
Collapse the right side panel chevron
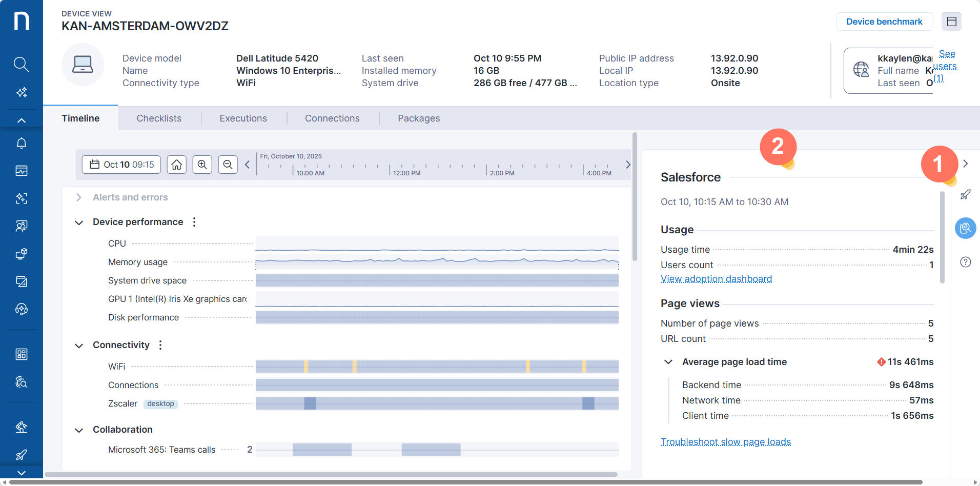point(966,164)
